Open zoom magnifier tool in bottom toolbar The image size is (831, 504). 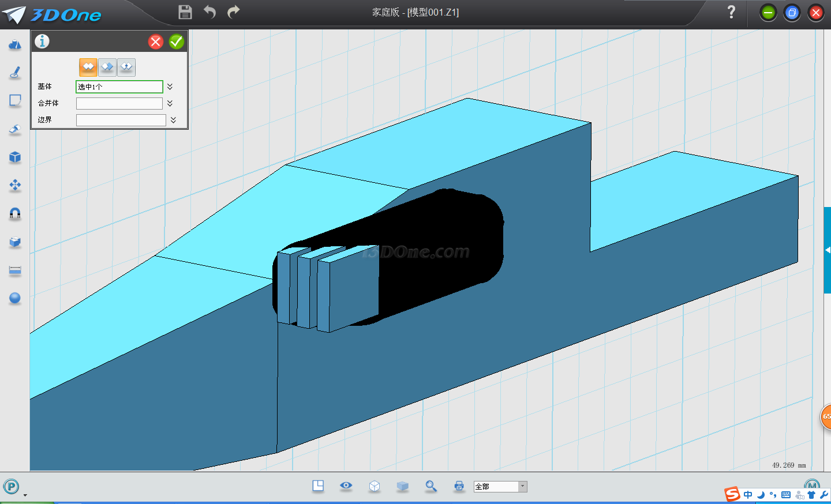(x=431, y=486)
